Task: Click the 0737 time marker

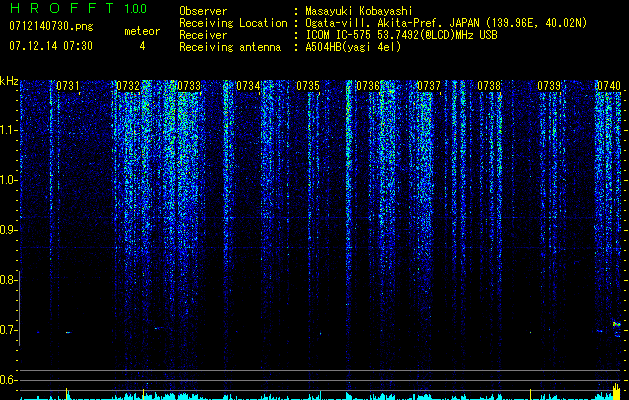Action: 429,86
